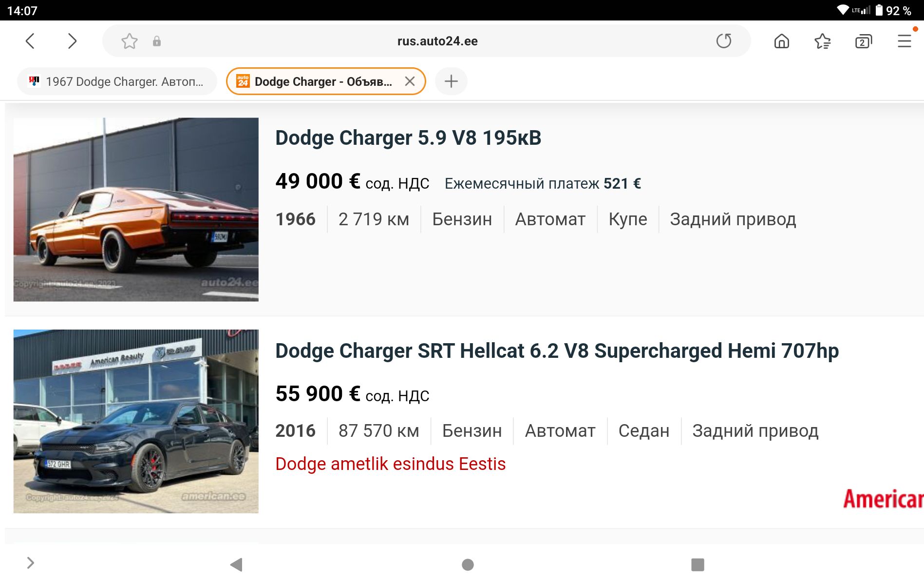This screenshot has height=585, width=924.
Task: Select the Dodge Charger auto24 tab
Action: [317, 81]
